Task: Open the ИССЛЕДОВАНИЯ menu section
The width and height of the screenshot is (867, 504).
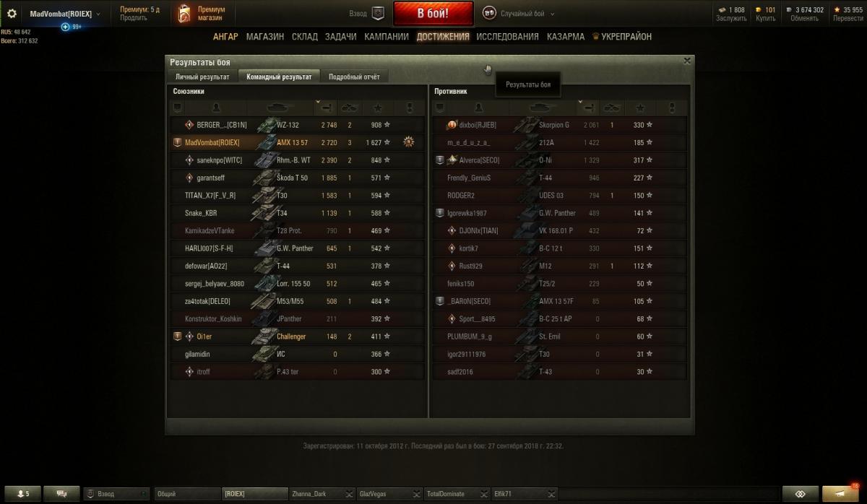Action: 507,37
